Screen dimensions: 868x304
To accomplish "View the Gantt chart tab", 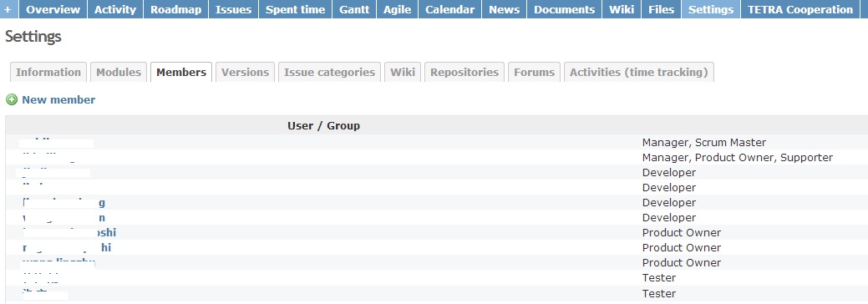I will tap(354, 9).
